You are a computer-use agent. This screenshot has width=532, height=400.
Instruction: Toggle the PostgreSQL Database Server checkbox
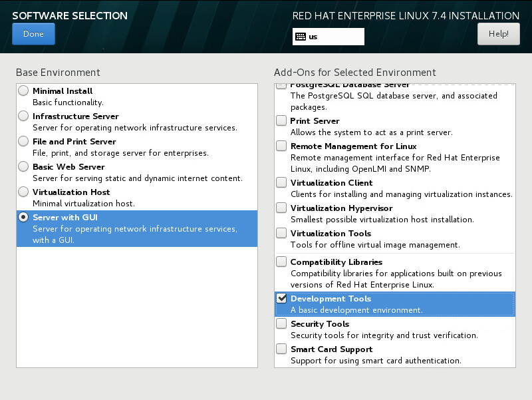click(x=281, y=87)
